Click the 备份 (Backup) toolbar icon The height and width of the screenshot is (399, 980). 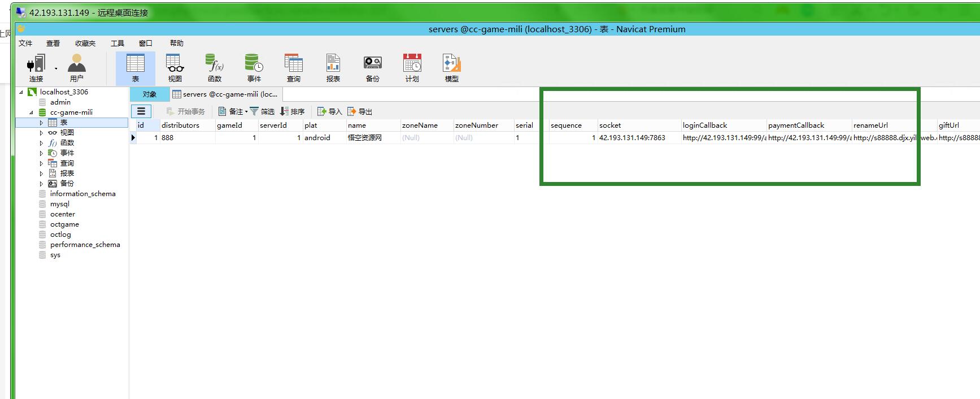coord(373,67)
